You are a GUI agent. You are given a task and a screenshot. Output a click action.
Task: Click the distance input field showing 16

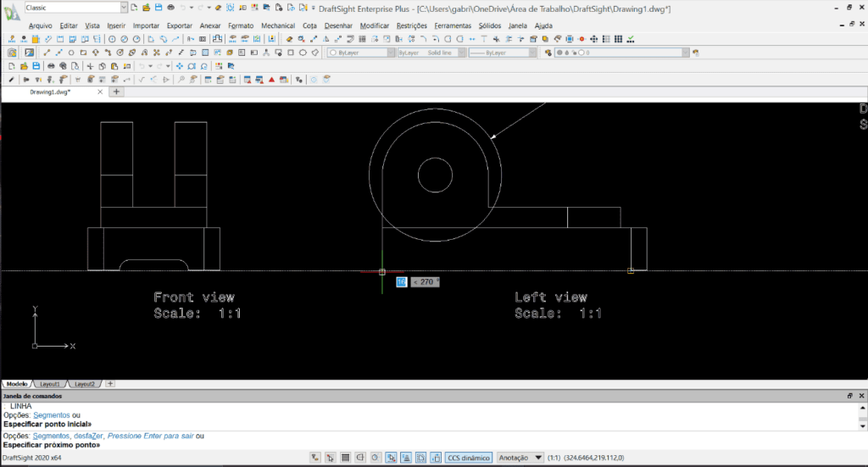(x=401, y=282)
